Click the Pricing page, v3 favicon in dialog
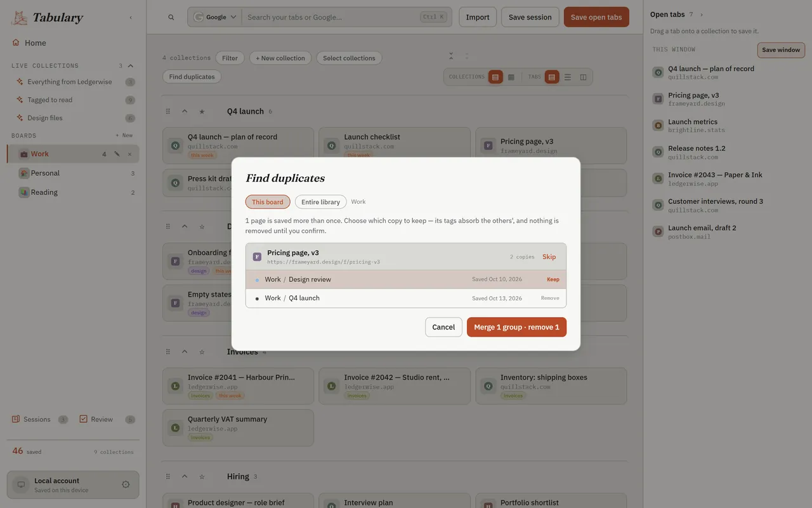Image resolution: width=812 pixels, height=508 pixels. click(x=257, y=257)
